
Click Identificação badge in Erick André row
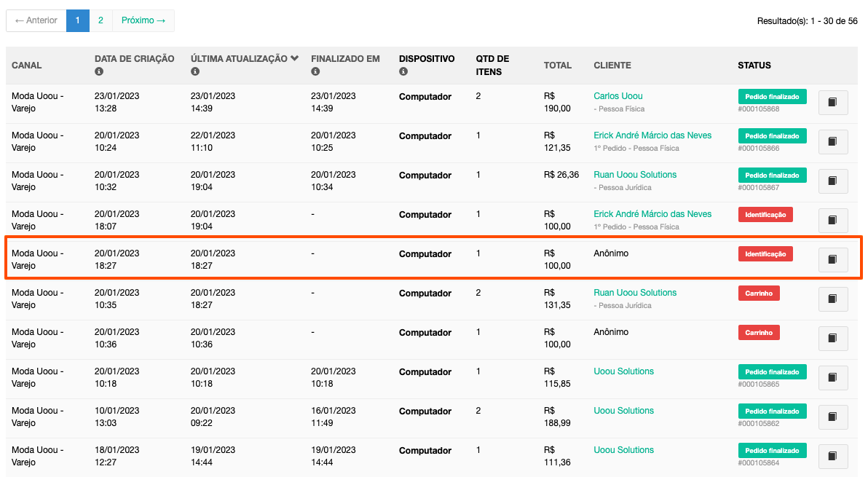[765, 214]
